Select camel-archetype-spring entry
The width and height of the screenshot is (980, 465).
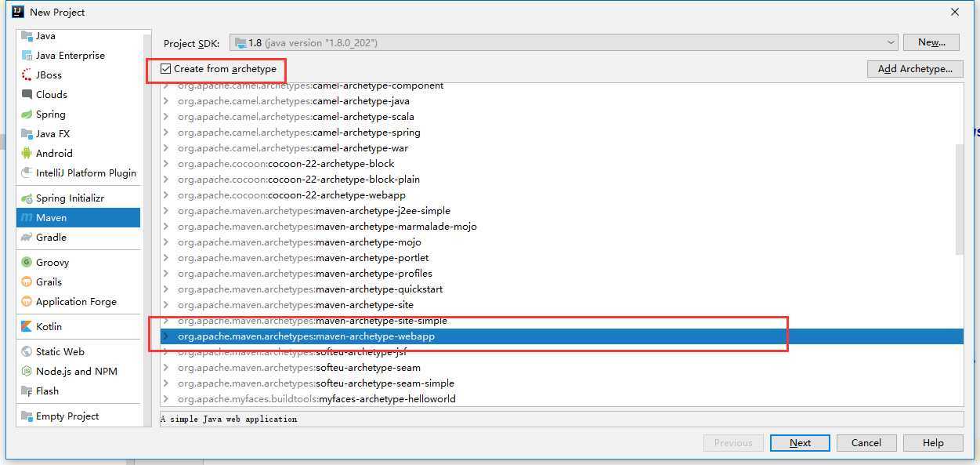298,133
